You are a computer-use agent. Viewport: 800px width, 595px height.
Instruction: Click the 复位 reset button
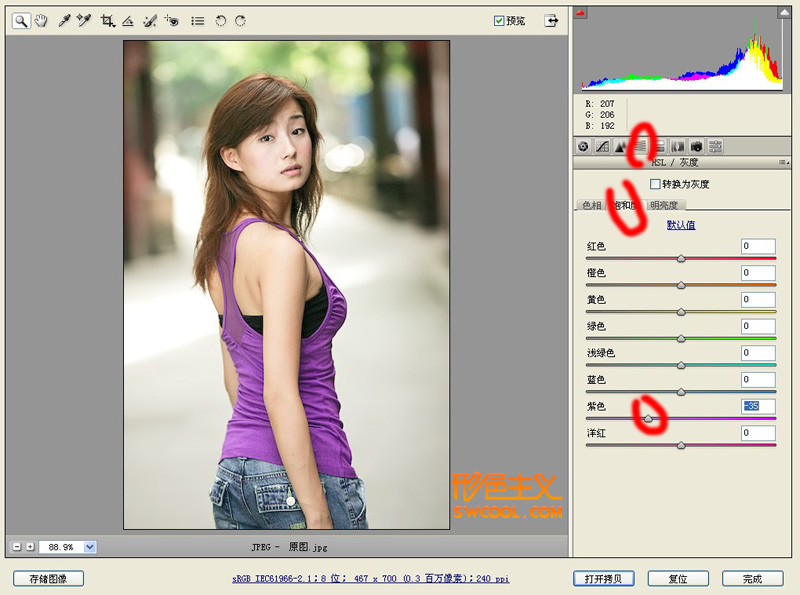678,579
